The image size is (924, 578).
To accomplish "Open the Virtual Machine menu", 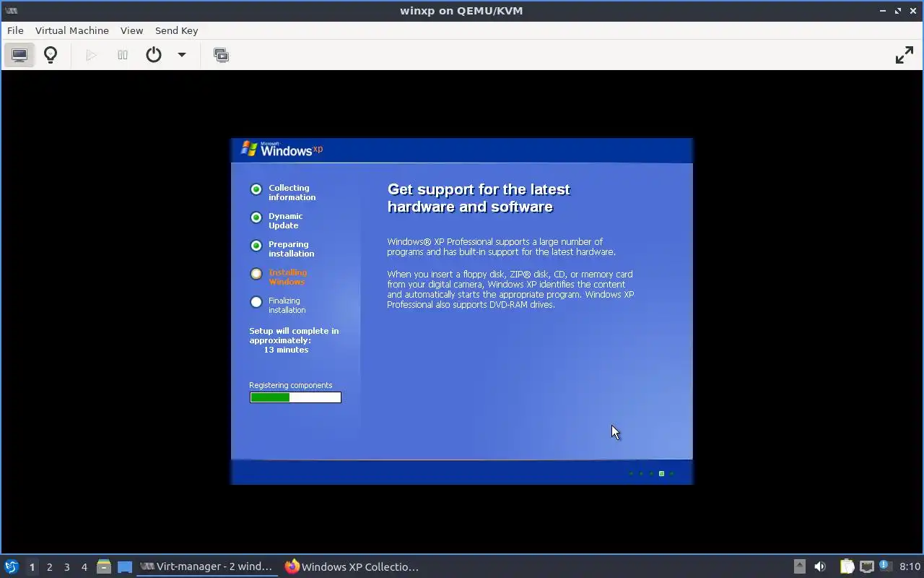I will [x=72, y=30].
